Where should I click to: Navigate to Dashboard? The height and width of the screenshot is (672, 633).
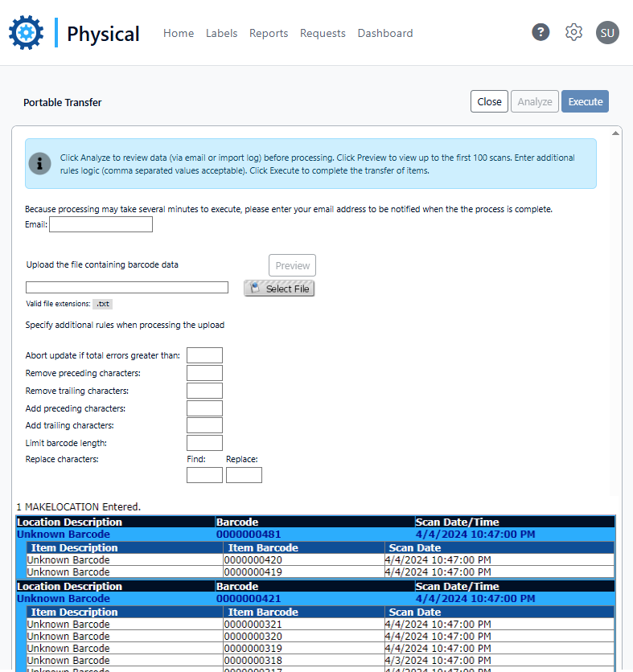[x=385, y=33]
